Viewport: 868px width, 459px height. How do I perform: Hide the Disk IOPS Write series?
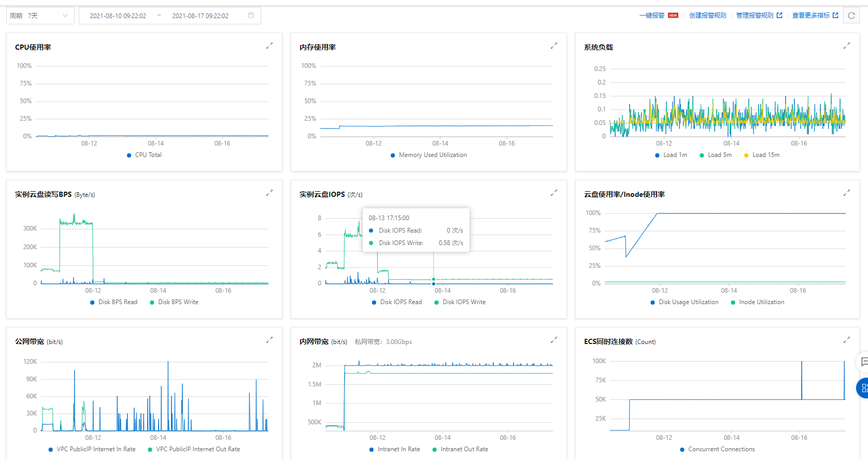pos(460,302)
